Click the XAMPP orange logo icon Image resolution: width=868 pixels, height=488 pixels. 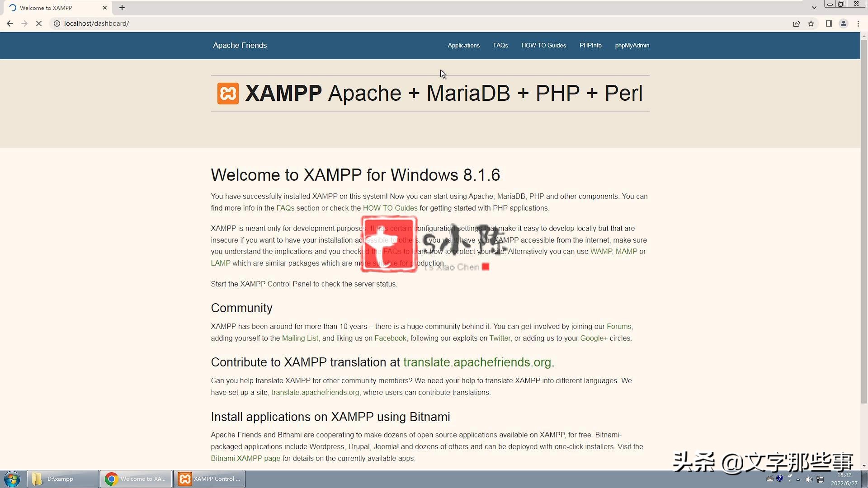tap(228, 93)
